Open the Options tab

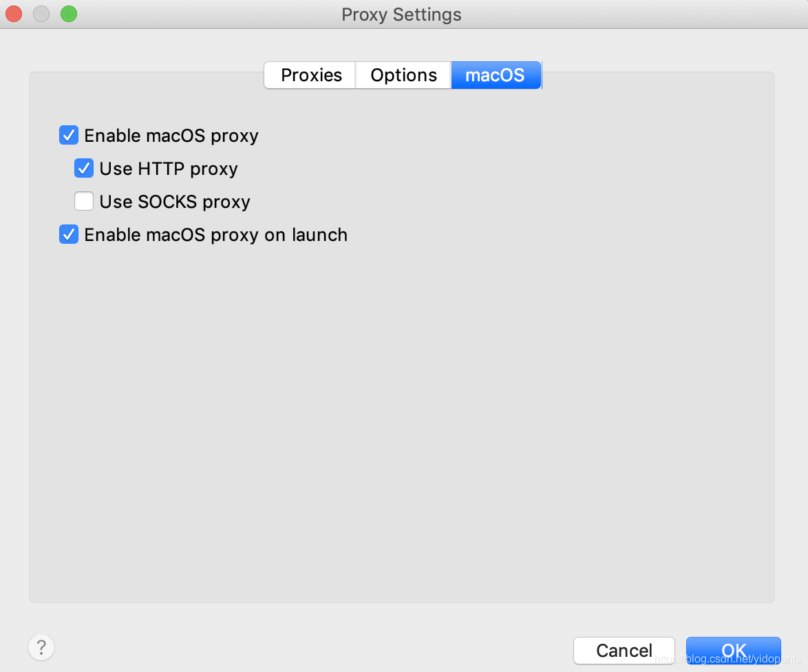[x=403, y=75]
